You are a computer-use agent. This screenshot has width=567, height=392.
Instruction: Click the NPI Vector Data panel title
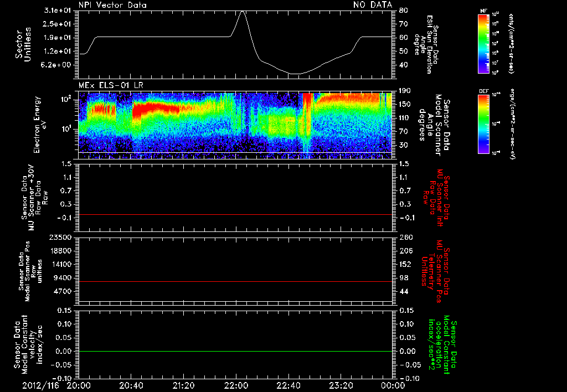(112, 5)
